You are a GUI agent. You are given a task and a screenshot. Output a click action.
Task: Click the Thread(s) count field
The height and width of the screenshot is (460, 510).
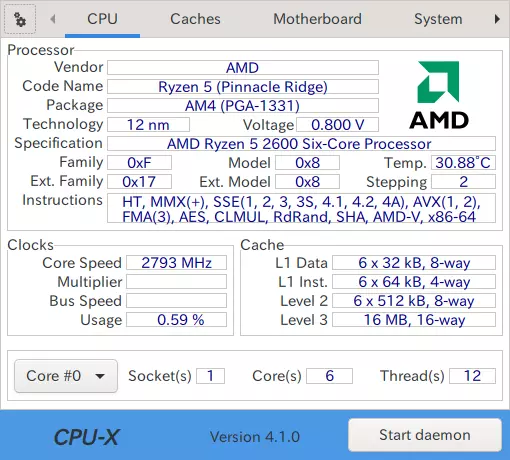[x=472, y=376]
